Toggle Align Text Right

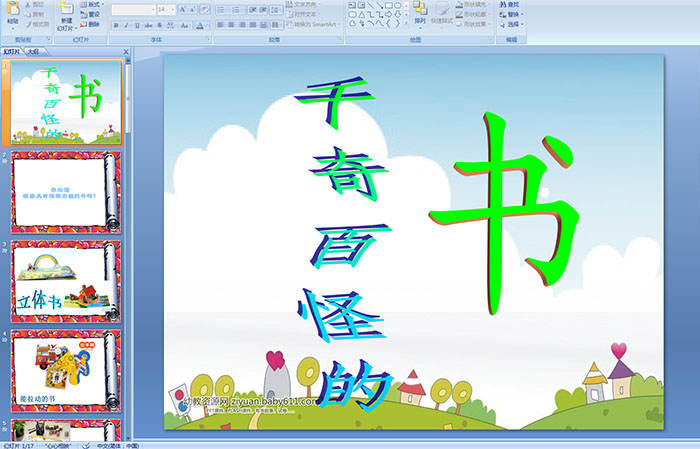tap(242, 25)
